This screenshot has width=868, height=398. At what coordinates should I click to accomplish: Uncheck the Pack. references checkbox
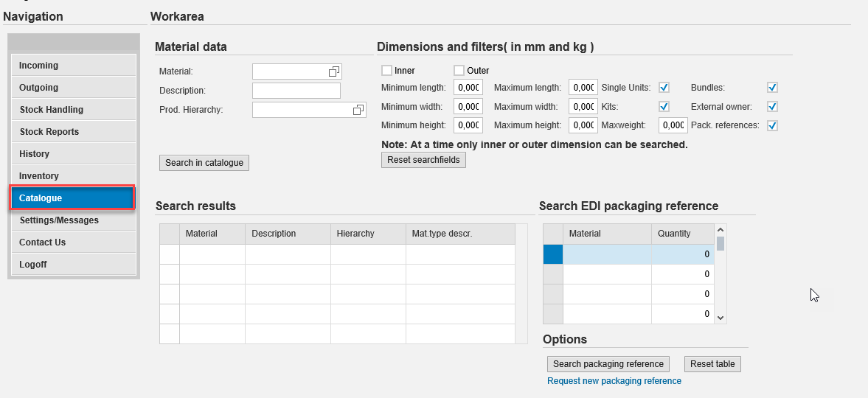772,125
